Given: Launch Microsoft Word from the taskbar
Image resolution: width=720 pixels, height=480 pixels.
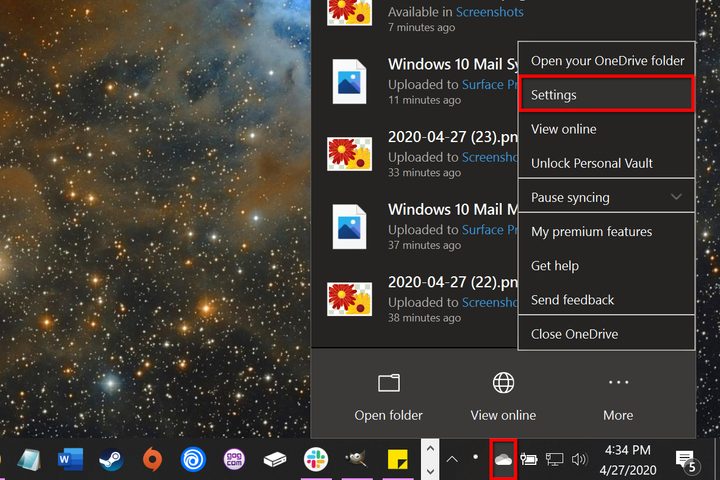Looking at the screenshot, I should tap(70, 459).
